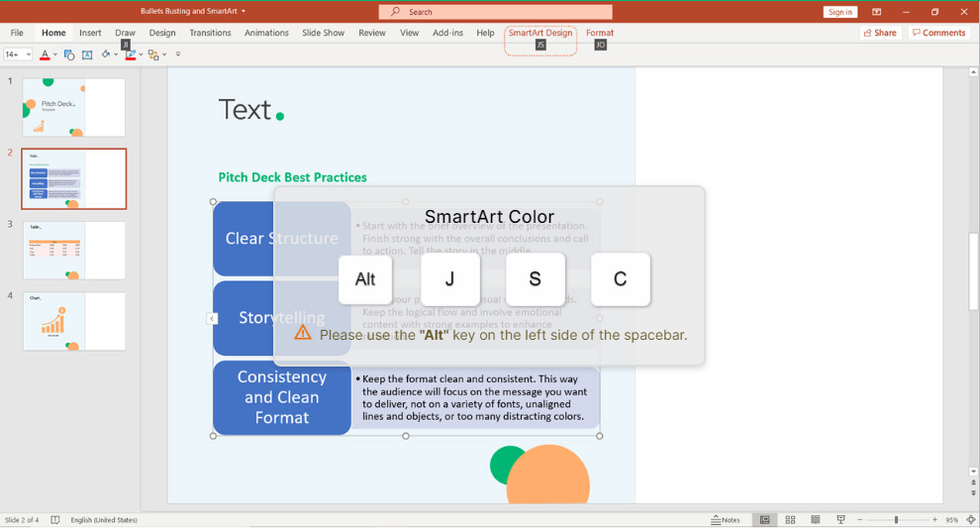
Task: Open the Add-ins tab
Action: [x=447, y=33]
